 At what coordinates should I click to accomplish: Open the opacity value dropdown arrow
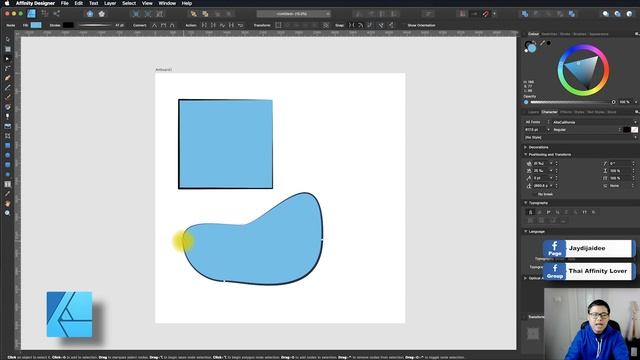coord(636,102)
